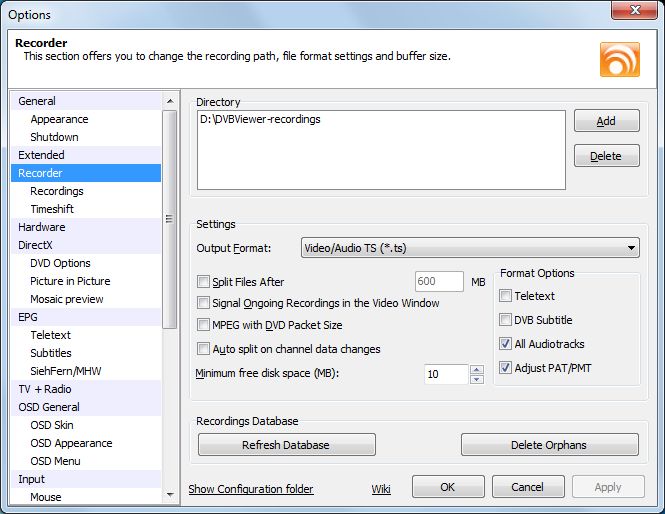The height and width of the screenshot is (514, 665).
Task: Open the Hardware options category
Action: (41, 227)
